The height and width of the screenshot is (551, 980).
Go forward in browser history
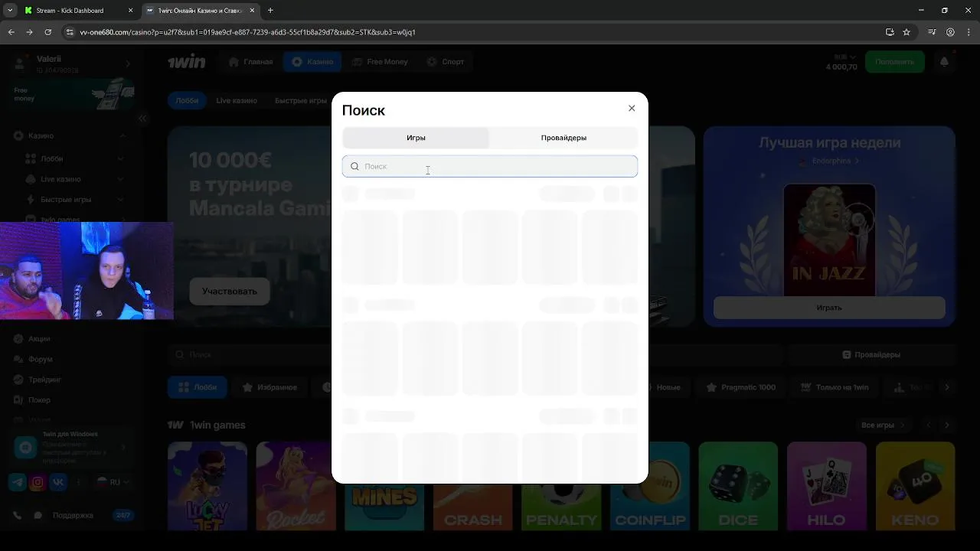click(x=30, y=32)
